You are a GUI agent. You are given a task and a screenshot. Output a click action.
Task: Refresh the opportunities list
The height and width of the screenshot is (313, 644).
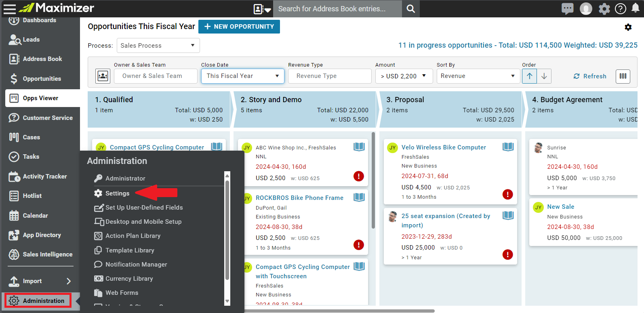pyautogui.click(x=590, y=76)
